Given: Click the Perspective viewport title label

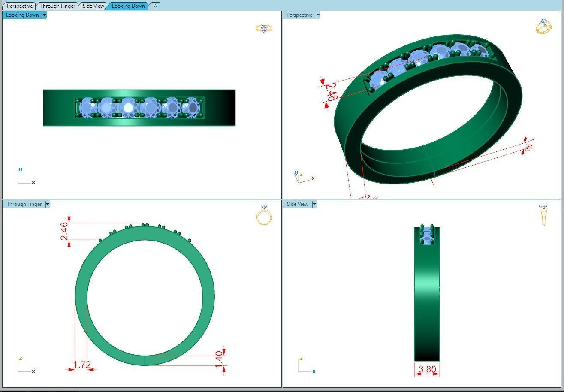Looking at the screenshot, I should pyautogui.click(x=299, y=15).
